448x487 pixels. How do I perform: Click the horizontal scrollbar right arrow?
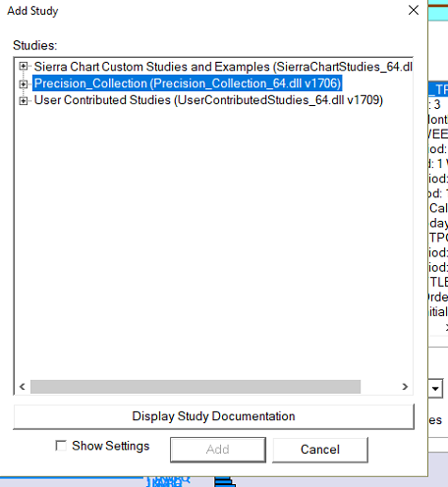click(405, 387)
